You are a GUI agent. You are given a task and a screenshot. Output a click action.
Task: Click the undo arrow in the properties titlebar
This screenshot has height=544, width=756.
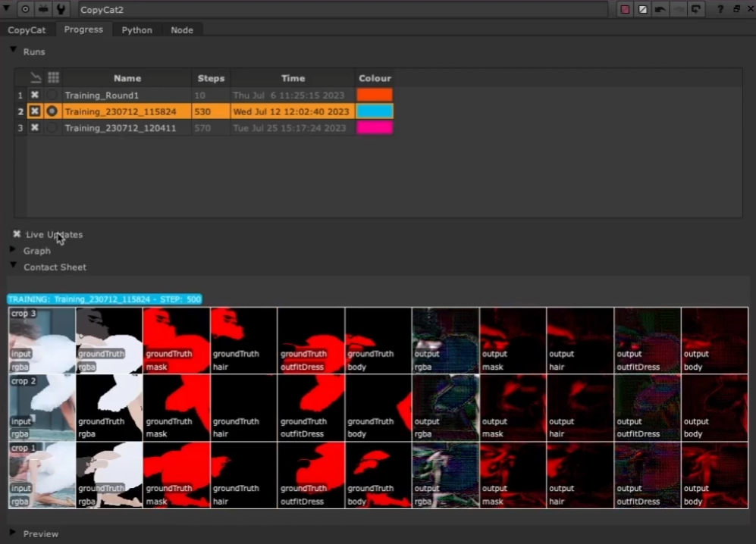click(661, 9)
